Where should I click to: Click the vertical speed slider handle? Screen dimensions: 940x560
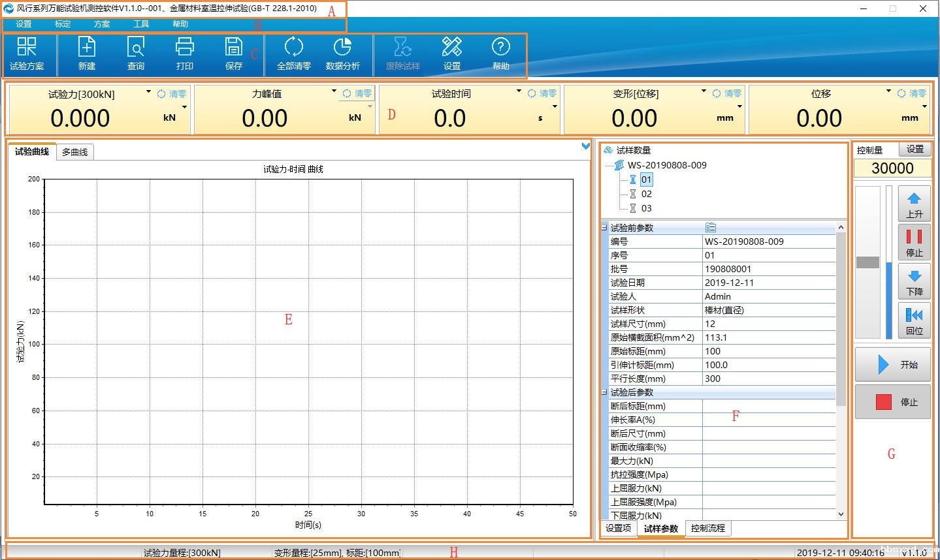click(x=867, y=262)
